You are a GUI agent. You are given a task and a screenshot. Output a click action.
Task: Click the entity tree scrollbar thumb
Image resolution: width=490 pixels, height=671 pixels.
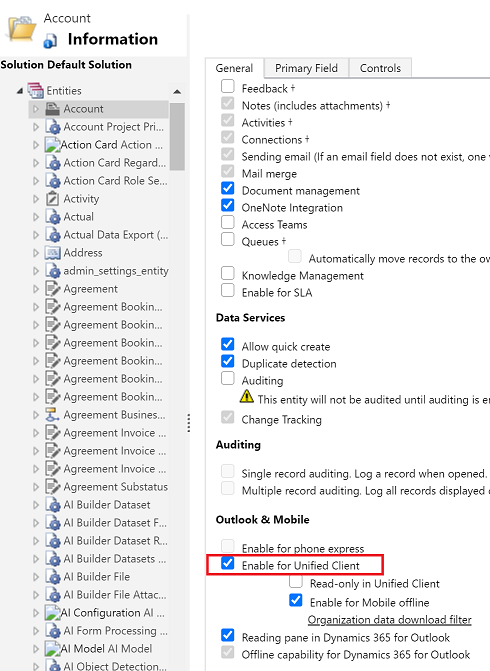click(x=177, y=137)
